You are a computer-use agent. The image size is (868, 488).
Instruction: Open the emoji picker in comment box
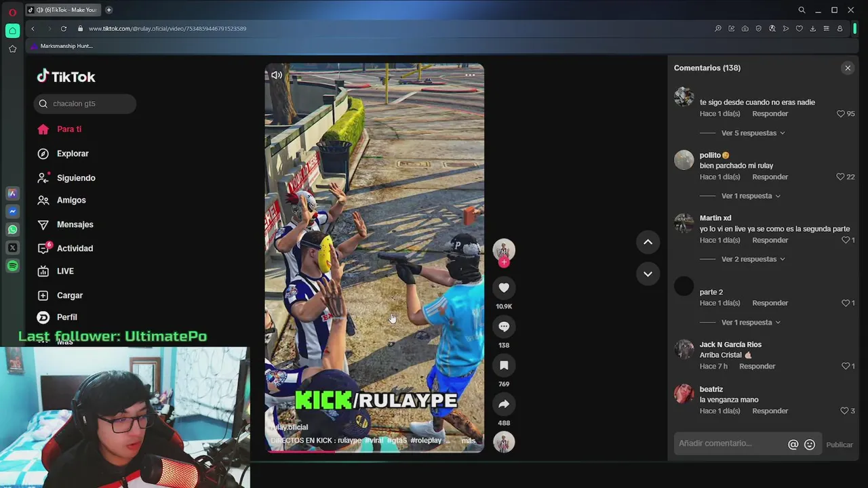coord(810,445)
